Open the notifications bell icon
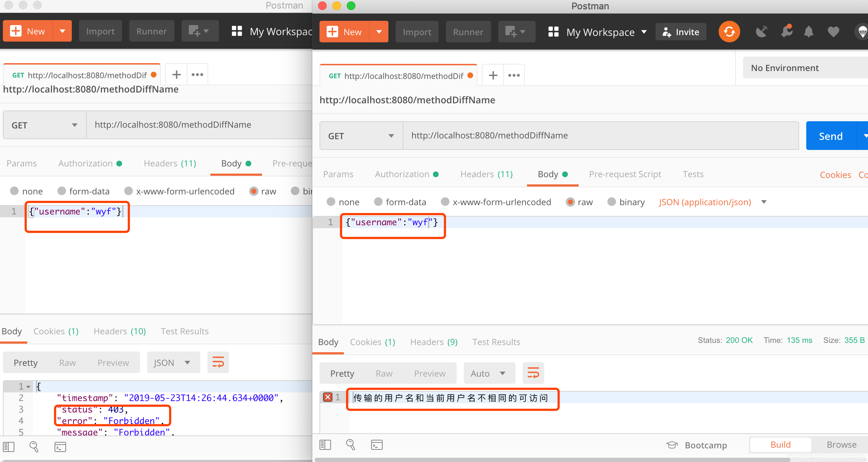The height and width of the screenshot is (462, 868). pyautogui.click(x=808, y=32)
